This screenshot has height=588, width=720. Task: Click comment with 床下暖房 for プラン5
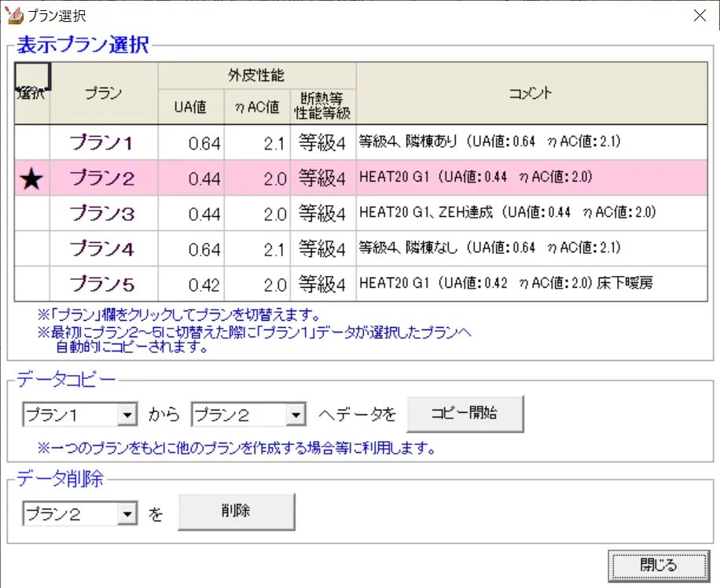[531, 284]
